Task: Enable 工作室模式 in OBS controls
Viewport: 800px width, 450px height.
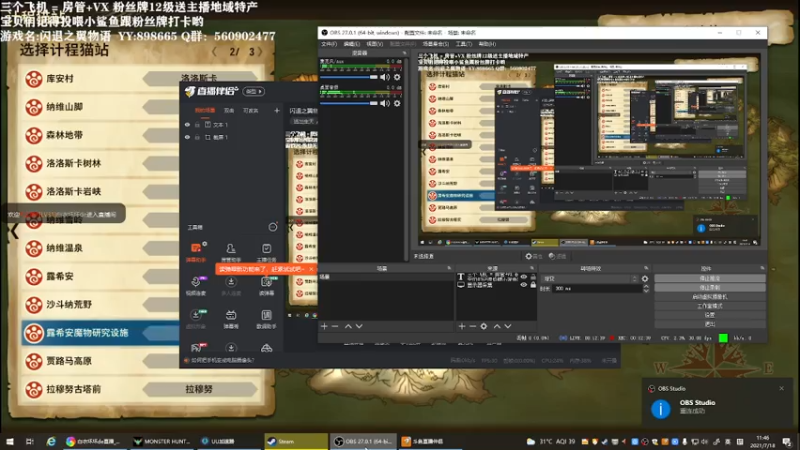Action: click(710, 306)
